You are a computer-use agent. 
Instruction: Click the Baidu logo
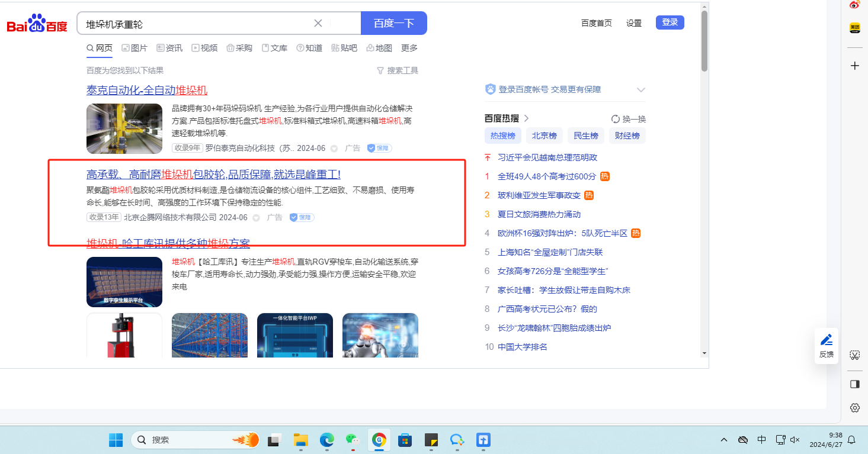37,24
